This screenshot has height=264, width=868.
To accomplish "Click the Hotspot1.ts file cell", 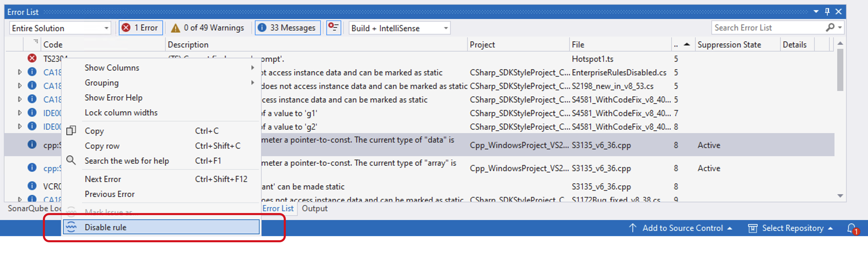I will (592, 59).
